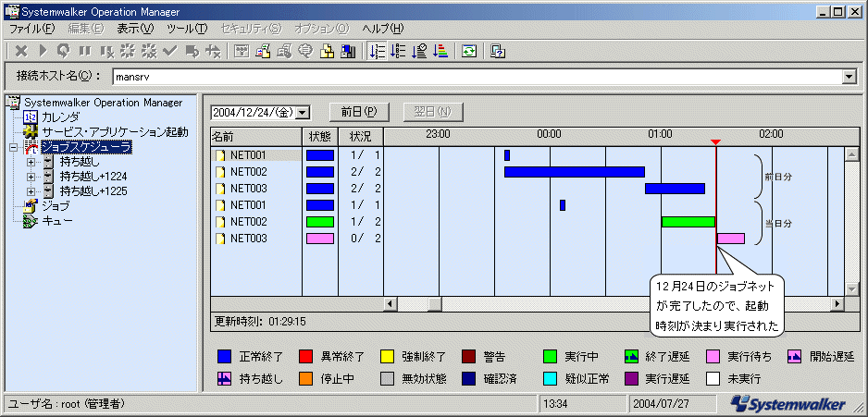Click the help question mark toolbar icon
The height and width of the screenshot is (417, 868).
(498, 52)
